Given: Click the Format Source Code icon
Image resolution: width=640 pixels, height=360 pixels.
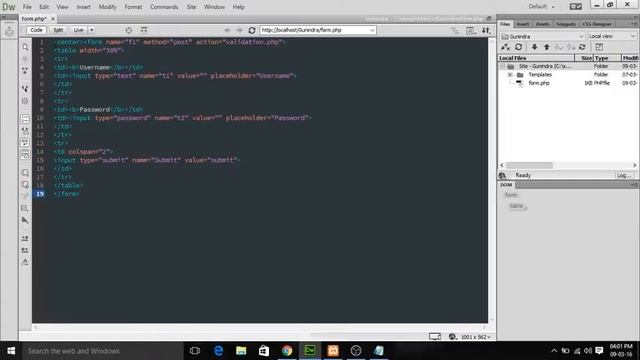Looking at the screenshot, I should [25, 262].
